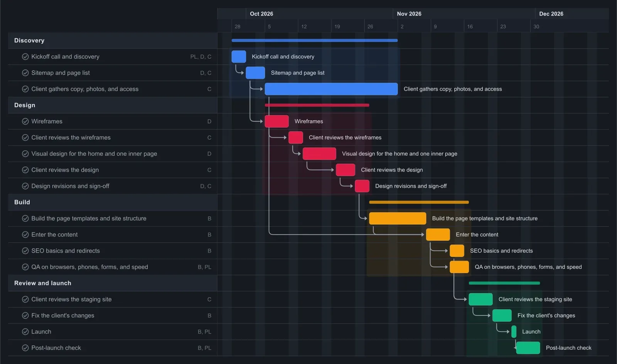617x364 pixels.
Task: Click the week 16 date header
Action: (x=470, y=27)
